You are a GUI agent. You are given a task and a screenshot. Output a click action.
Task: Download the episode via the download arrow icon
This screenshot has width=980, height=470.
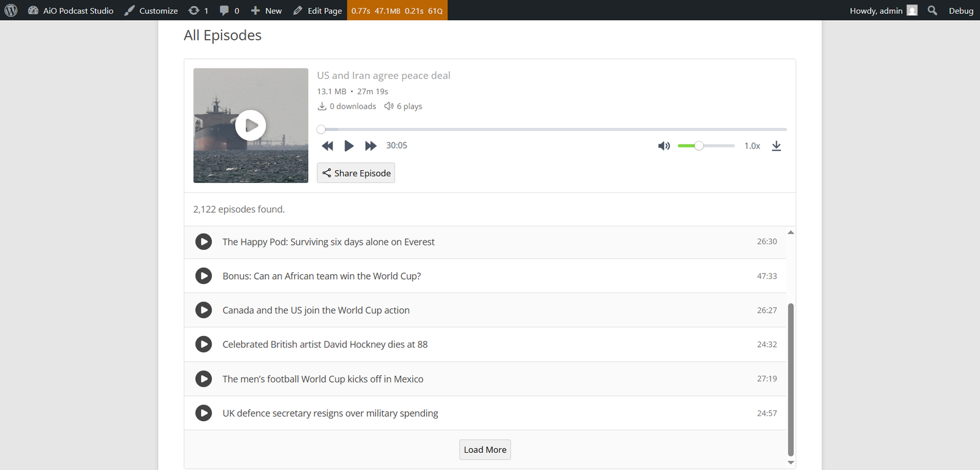(x=776, y=146)
